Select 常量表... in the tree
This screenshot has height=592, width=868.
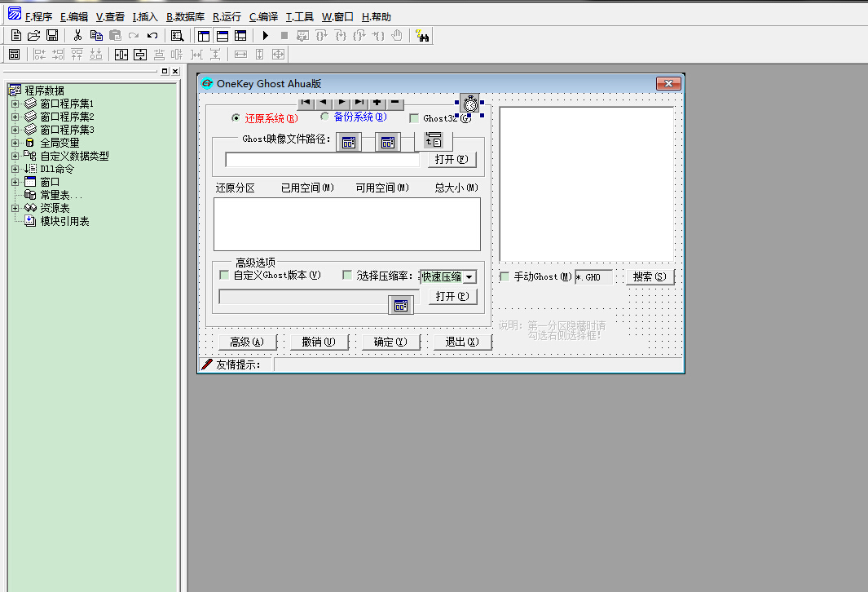point(61,196)
